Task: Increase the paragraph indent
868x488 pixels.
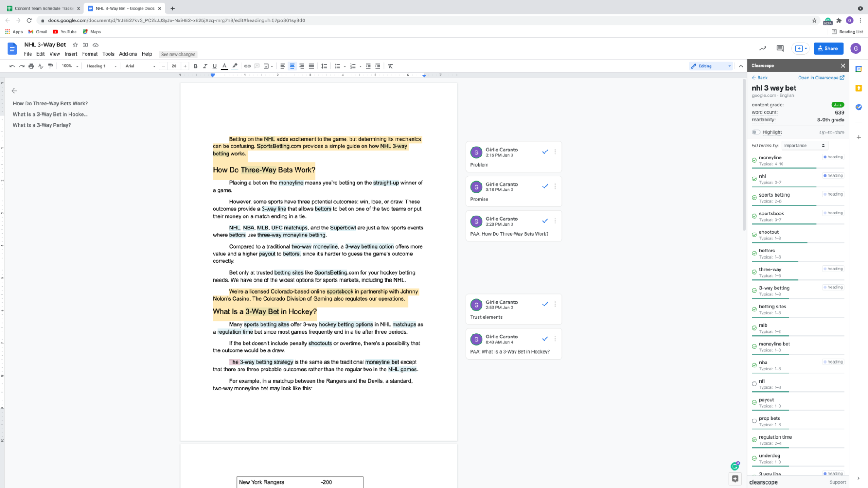Action: [x=378, y=66]
